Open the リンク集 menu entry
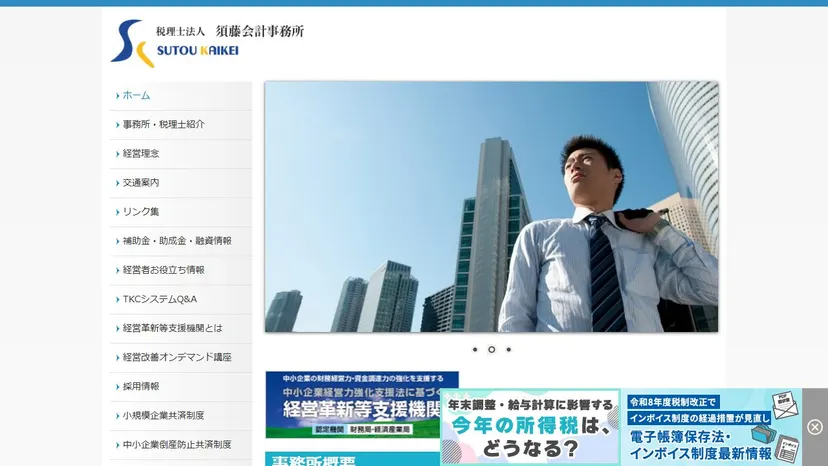This screenshot has height=466, width=828. click(181, 212)
